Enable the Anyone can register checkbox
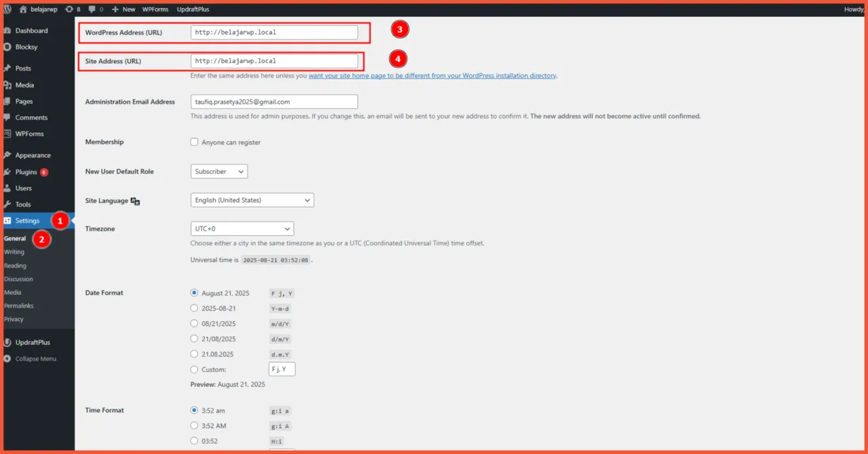Screen dimensions: 868x454 (x=195, y=142)
